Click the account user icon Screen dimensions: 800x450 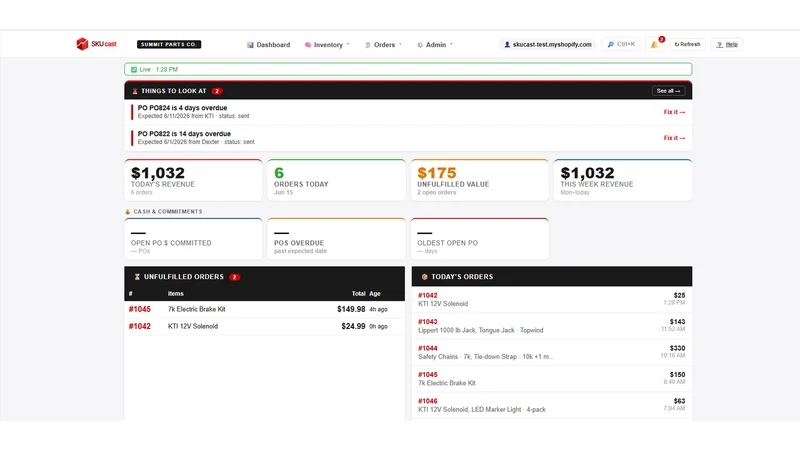(x=507, y=44)
